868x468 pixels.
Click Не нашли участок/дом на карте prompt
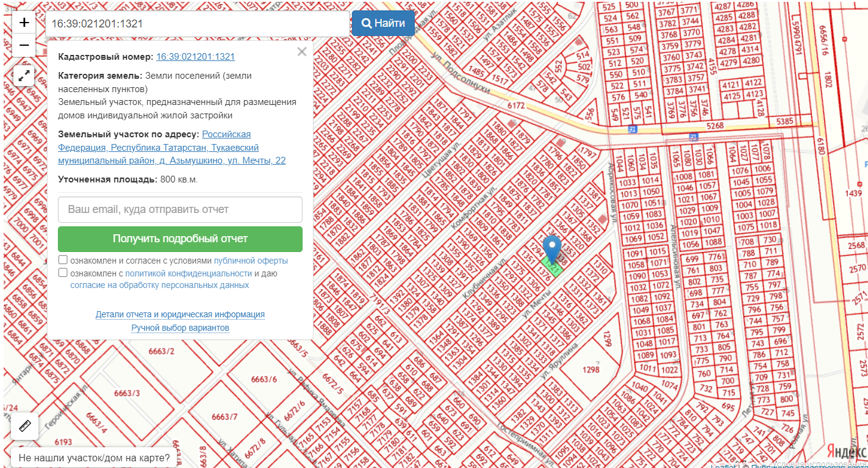(x=94, y=458)
